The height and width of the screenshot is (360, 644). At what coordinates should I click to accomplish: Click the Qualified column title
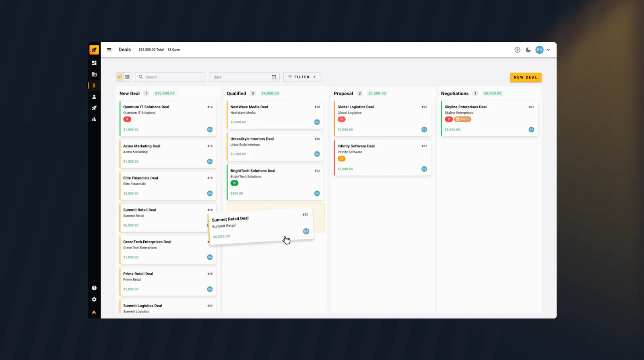click(236, 93)
